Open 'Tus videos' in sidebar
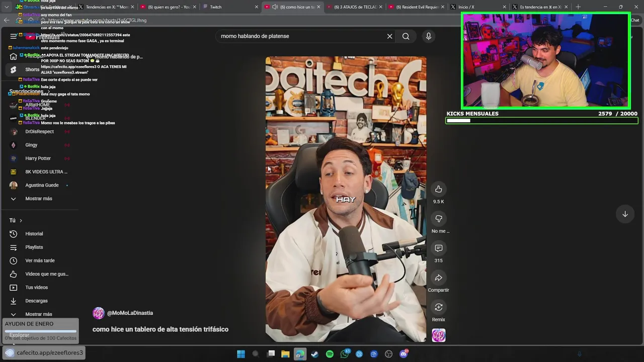The height and width of the screenshot is (362, 644). (x=36, y=288)
